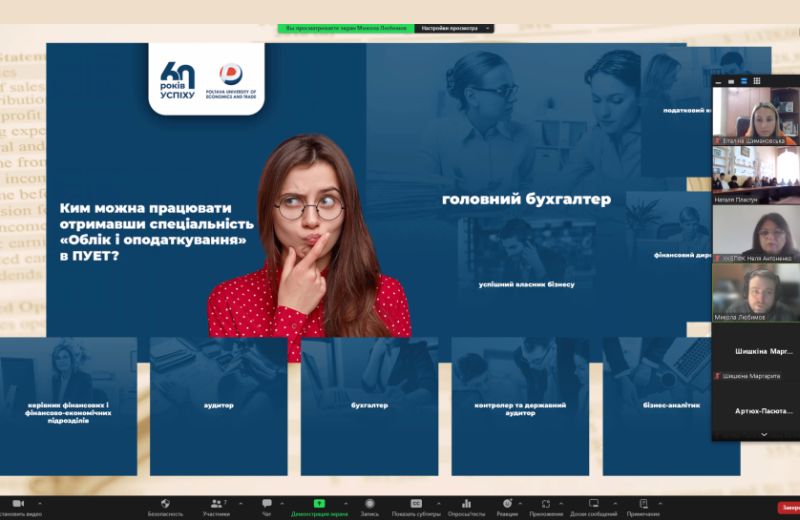Open the Реакции reactions icon
The width and height of the screenshot is (800, 520).
[x=507, y=503]
